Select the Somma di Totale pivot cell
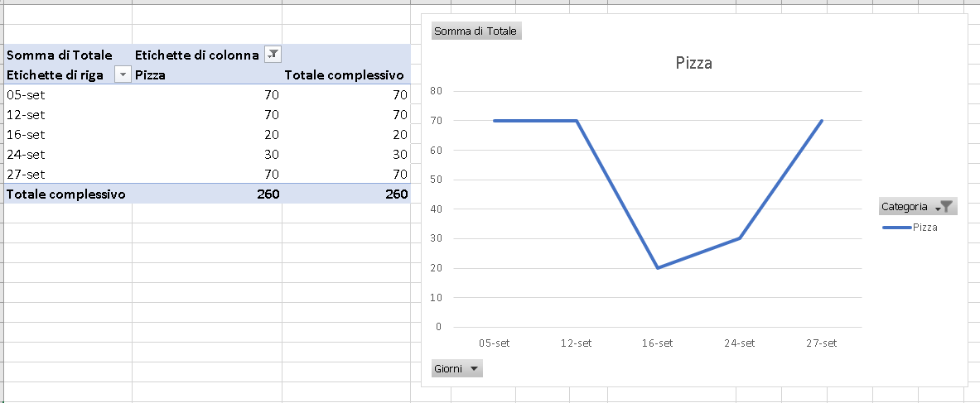This screenshot has width=980, height=403. click(x=68, y=55)
